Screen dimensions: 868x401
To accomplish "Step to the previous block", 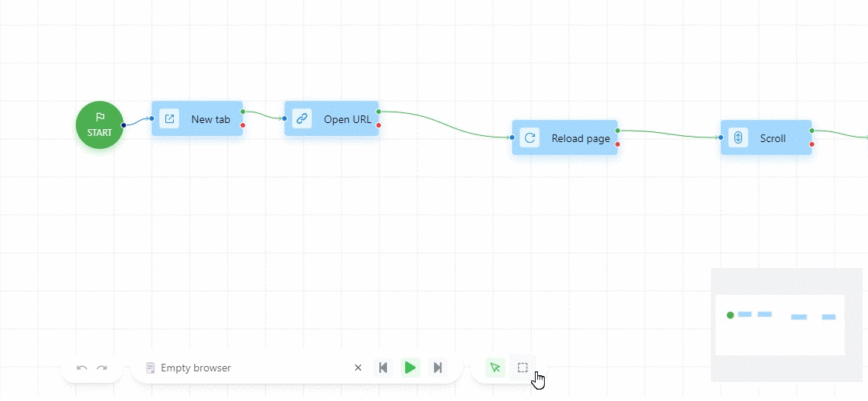I will [383, 368].
